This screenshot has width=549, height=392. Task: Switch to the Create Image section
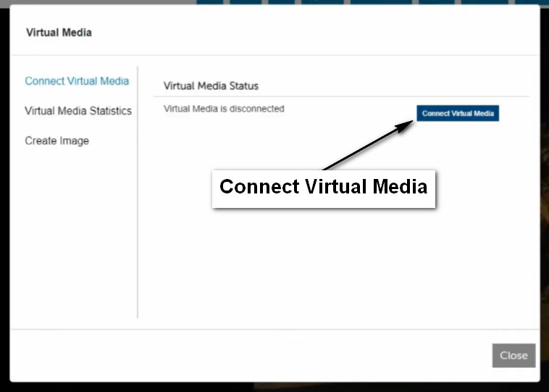pos(56,141)
